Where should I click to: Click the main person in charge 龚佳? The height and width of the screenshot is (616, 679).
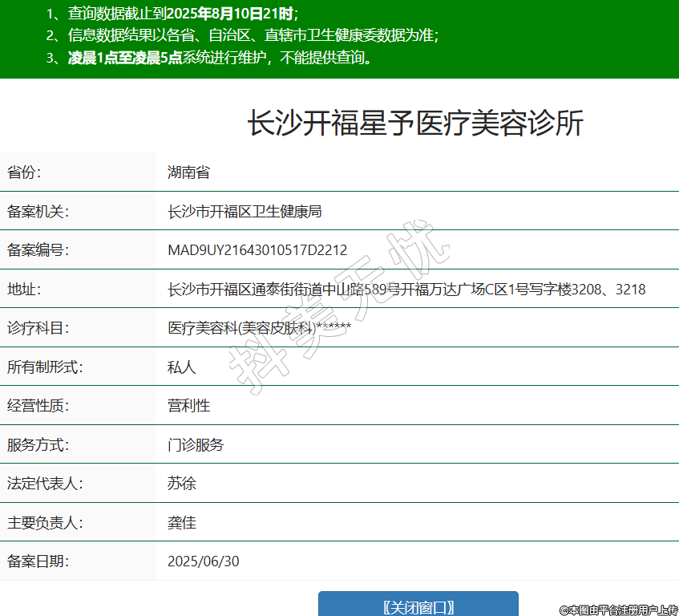(181, 522)
